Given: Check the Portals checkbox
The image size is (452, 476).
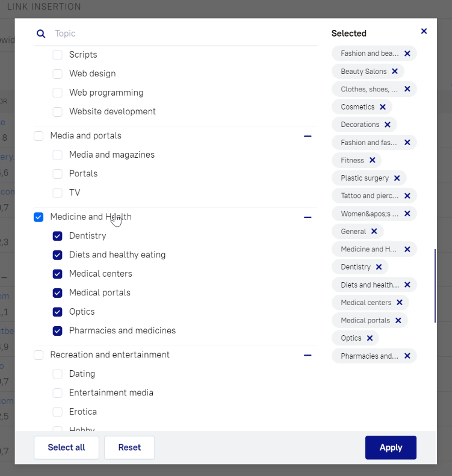Looking at the screenshot, I should pos(57,174).
